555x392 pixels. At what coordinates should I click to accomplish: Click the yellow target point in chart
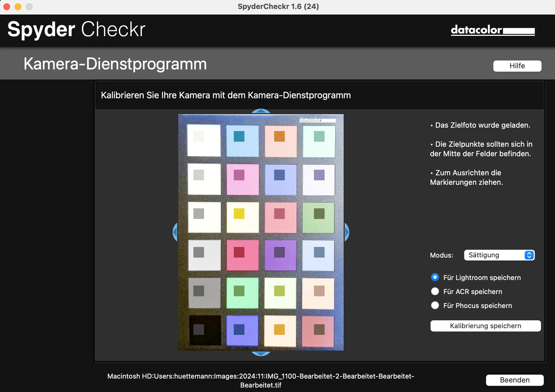point(239,214)
